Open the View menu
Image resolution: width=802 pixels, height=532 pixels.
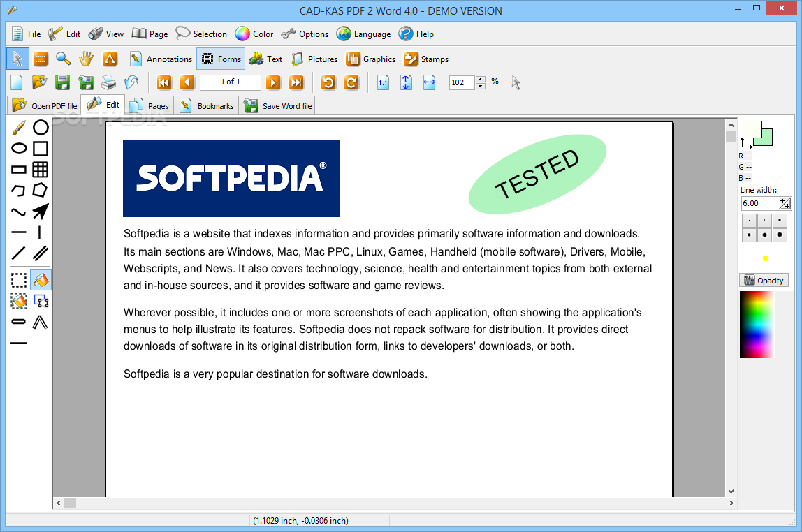tap(106, 34)
